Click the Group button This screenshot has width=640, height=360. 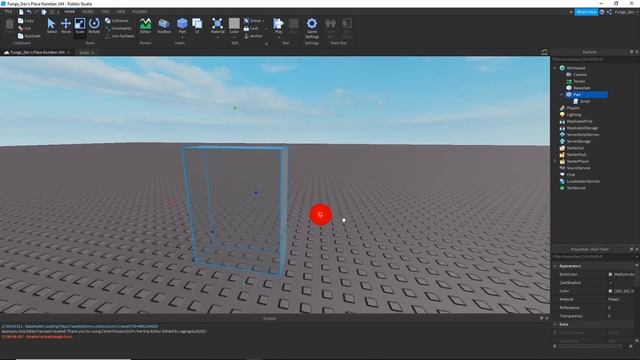coord(253,20)
